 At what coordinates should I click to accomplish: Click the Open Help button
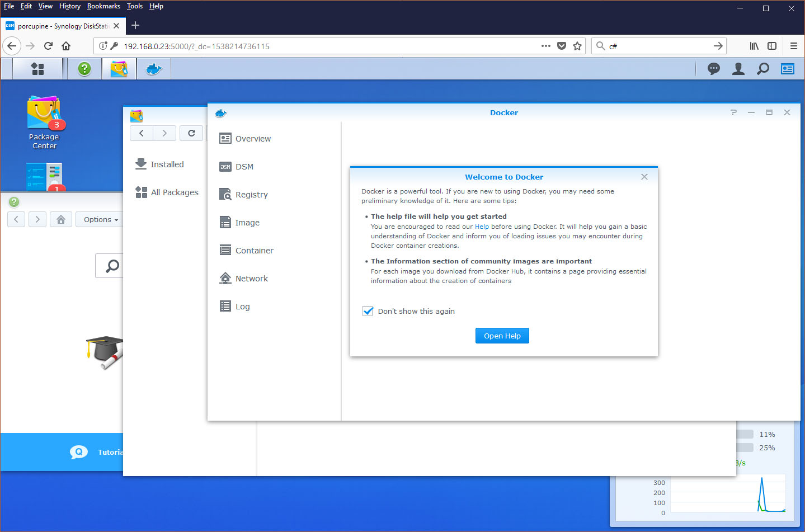point(502,336)
